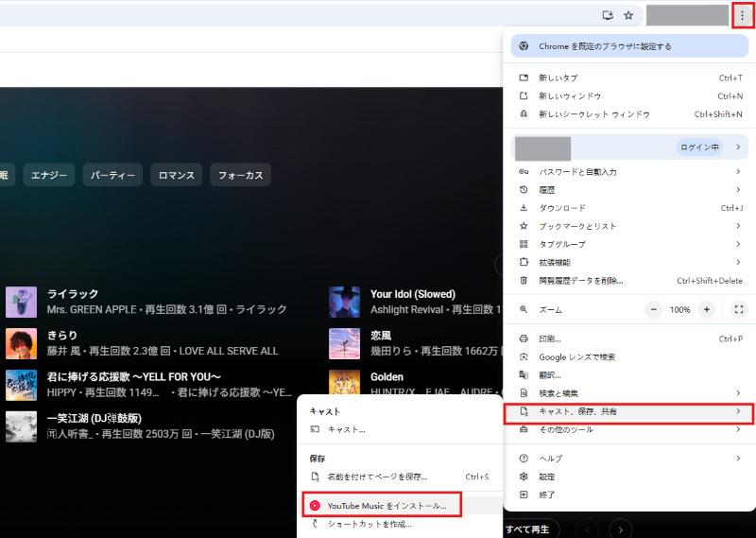The height and width of the screenshot is (538, 756).
Task: Click キャスト... submenu item
Action: point(400,429)
